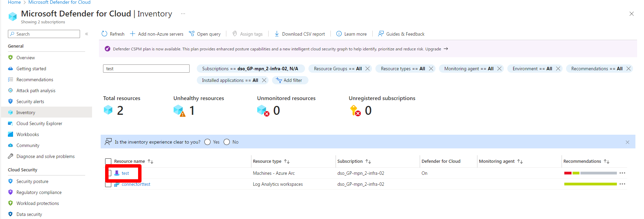Click the Recommendations list icon
The image size is (644, 219).
11,80
